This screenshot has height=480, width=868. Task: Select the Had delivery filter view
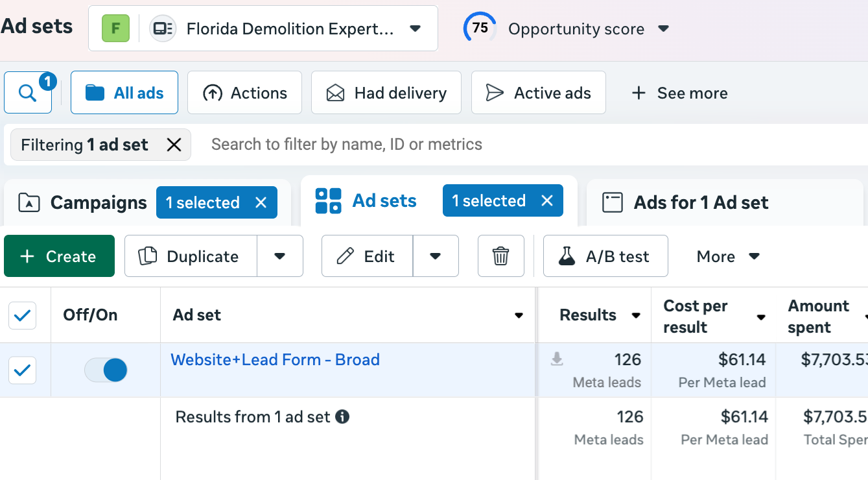(386, 93)
